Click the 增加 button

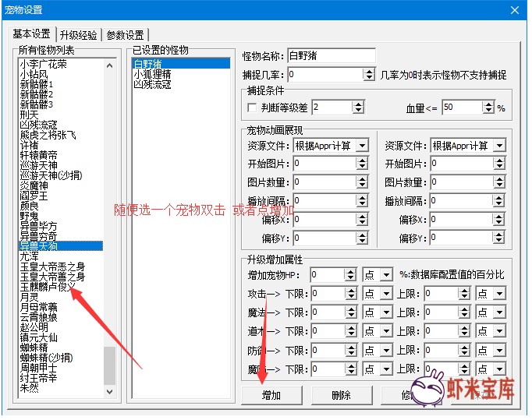pyautogui.click(x=271, y=395)
